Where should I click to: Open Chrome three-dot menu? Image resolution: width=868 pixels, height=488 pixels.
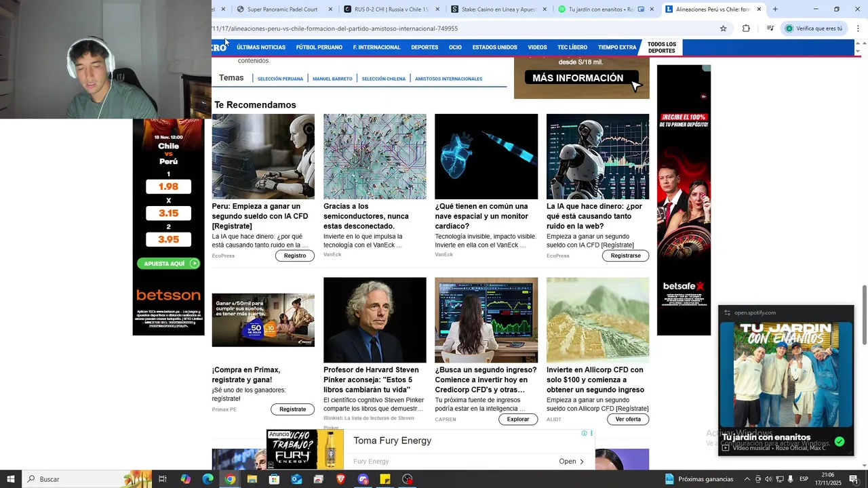[858, 28]
